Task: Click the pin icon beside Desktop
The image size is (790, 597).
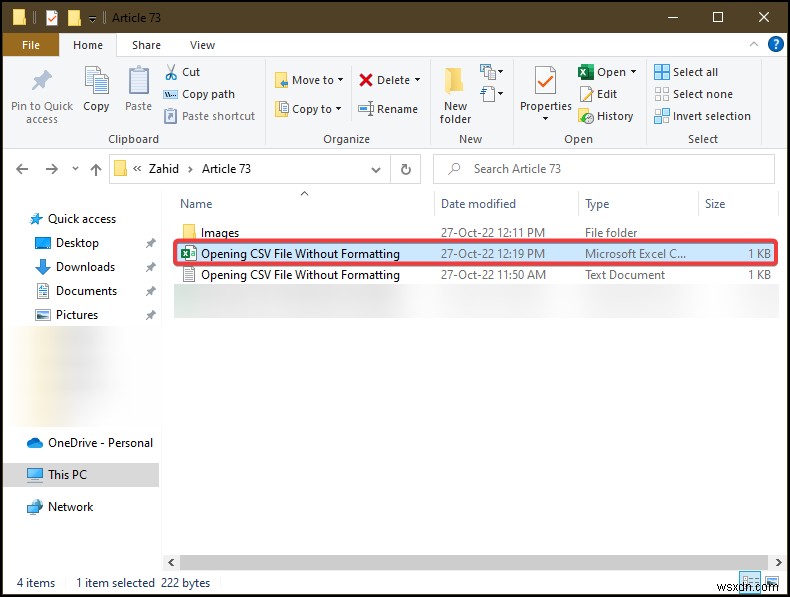Action: pos(150,243)
